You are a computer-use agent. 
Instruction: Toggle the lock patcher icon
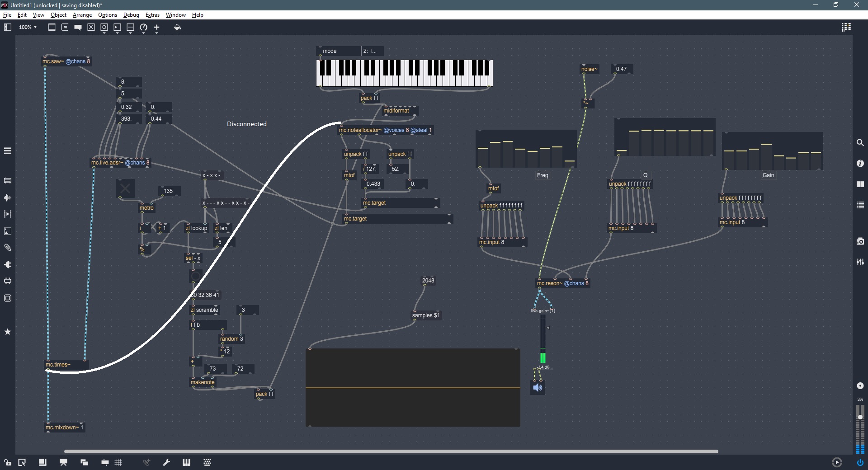coord(8,462)
